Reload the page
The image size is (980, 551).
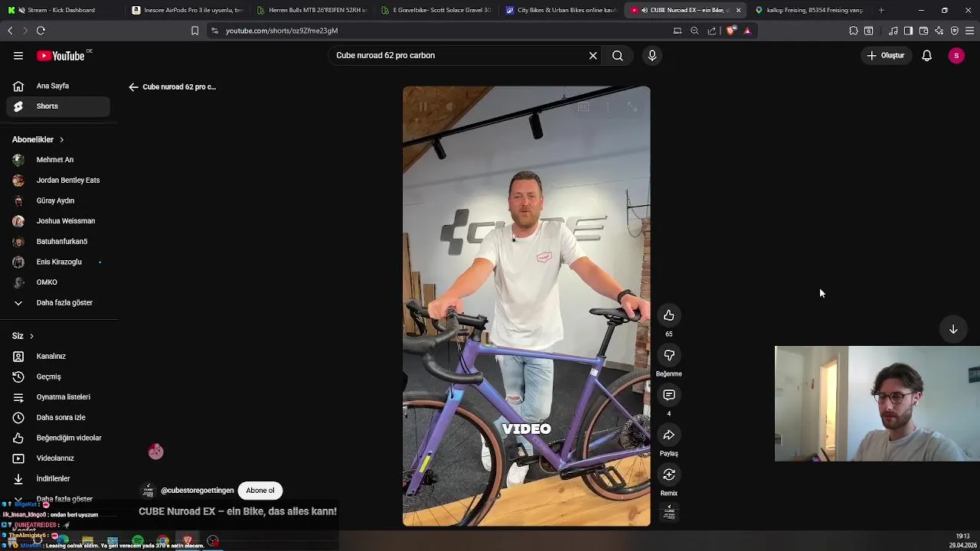pyautogui.click(x=41, y=31)
